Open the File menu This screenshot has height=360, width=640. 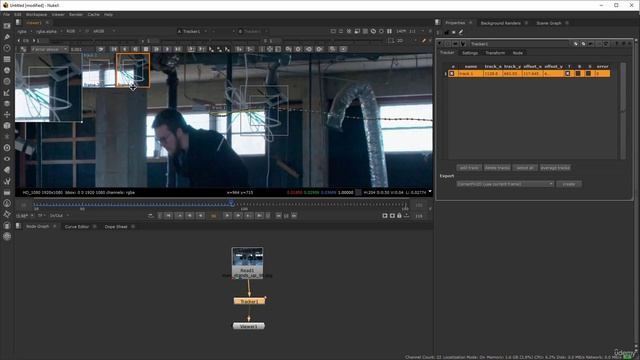point(7,14)
